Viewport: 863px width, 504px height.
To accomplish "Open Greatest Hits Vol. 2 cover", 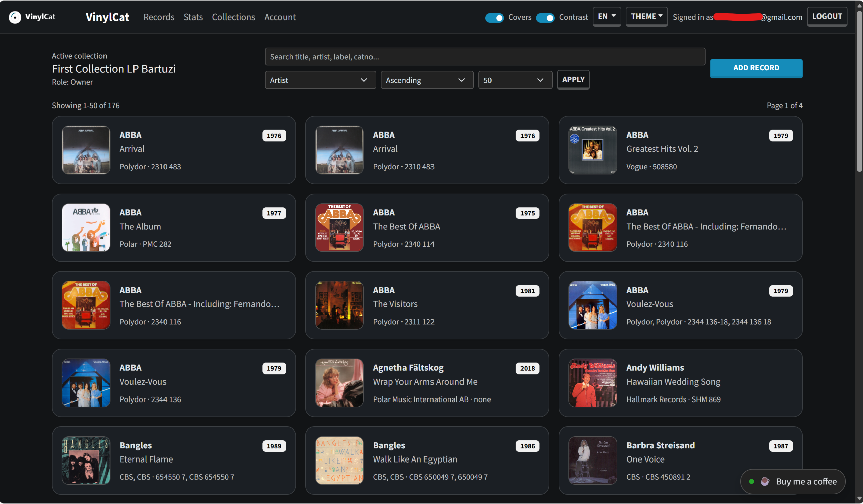I will 592,150.
